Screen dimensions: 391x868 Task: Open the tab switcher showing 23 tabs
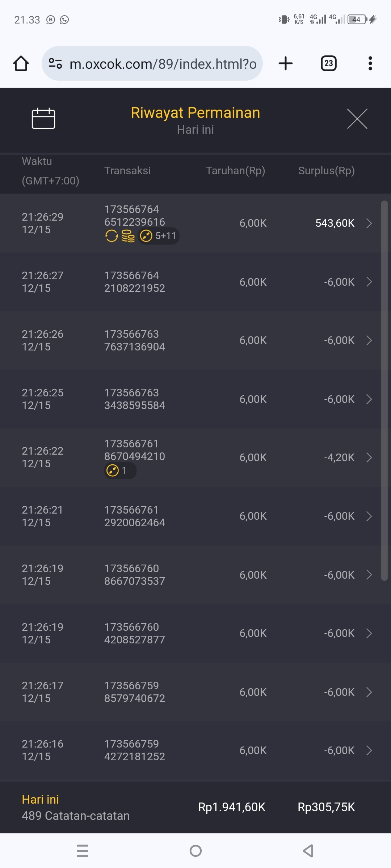click(x=328, y=64)
